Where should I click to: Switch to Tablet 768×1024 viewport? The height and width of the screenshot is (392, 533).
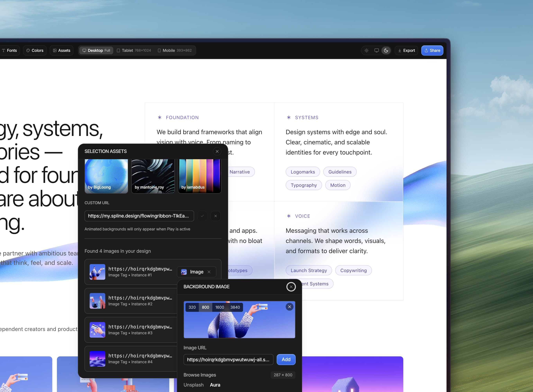pyautogui.click(x=134, y=50)
